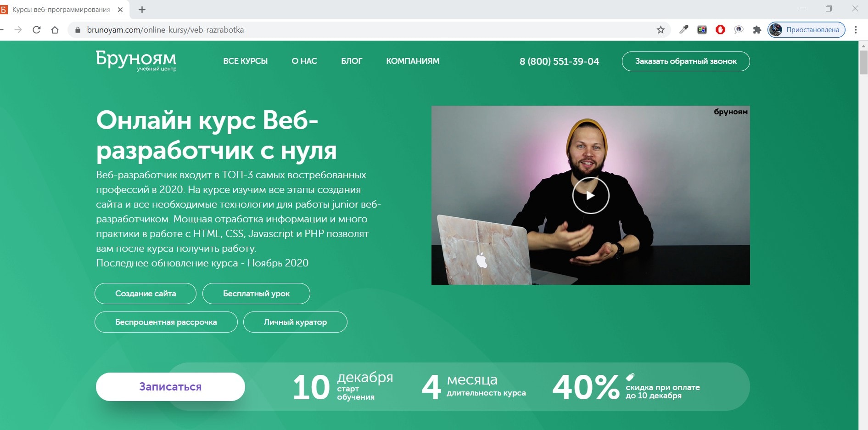Open the БЛОГ menu item
Image resolution: width=868 pixels, height=430 pixels.
click(352, 61)
